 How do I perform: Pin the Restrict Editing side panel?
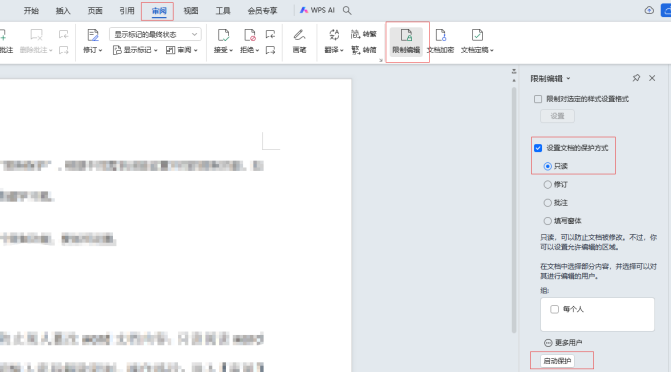pos(636,78)
